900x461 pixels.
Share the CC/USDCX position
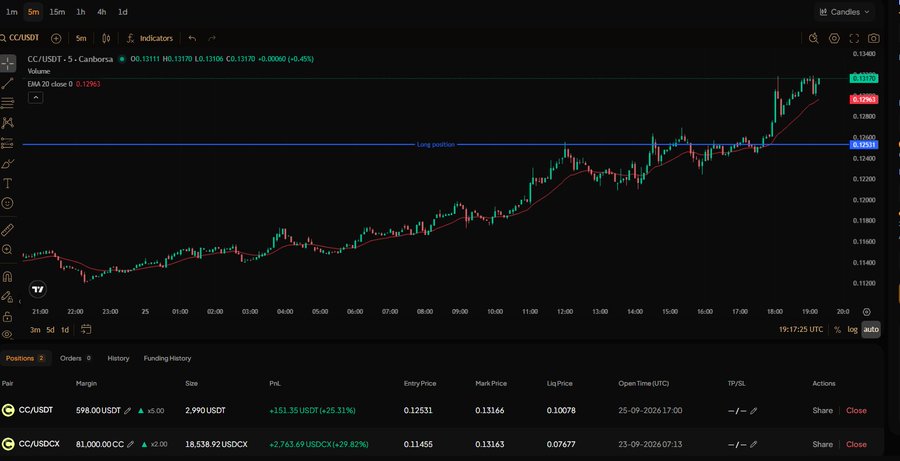823,444
